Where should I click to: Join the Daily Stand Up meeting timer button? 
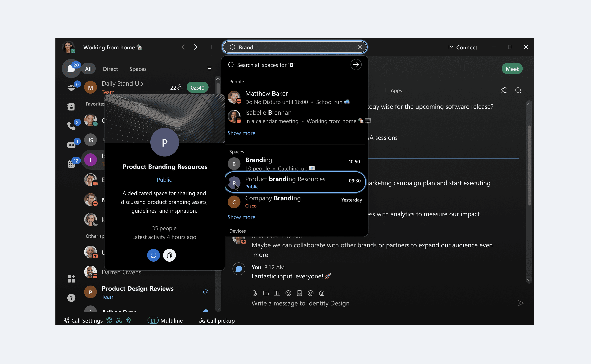[197, 87]
